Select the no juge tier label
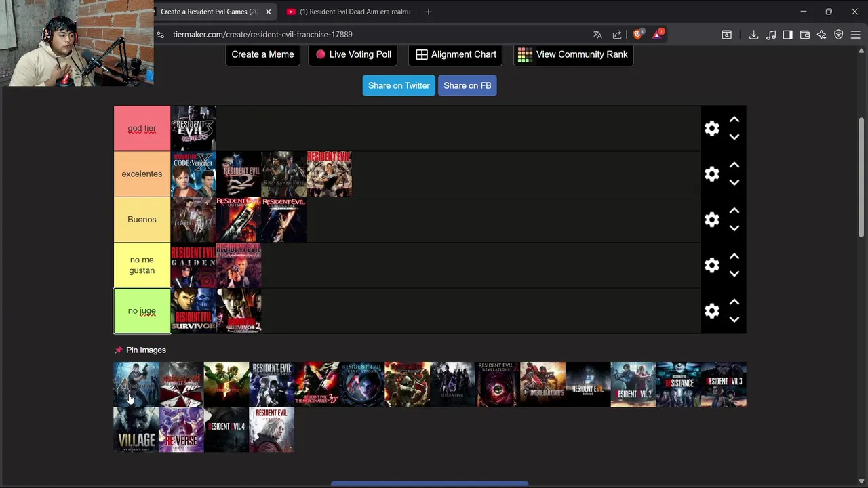Screen dimensions: 868x488 coord(142,311)
